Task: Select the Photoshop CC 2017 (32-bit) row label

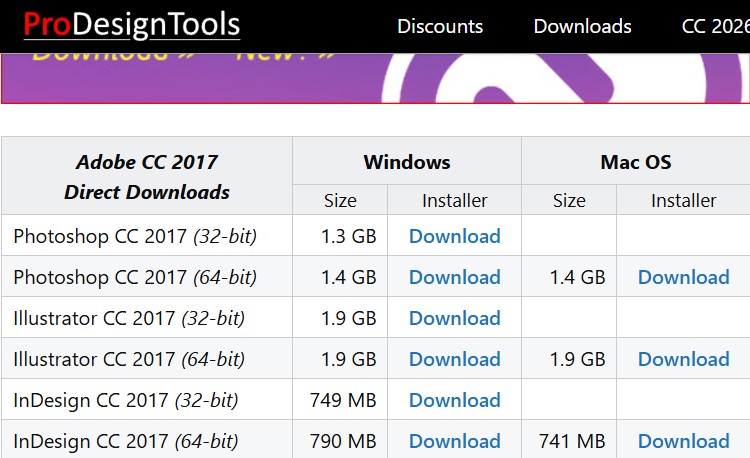Action: [x=135, y=236]
